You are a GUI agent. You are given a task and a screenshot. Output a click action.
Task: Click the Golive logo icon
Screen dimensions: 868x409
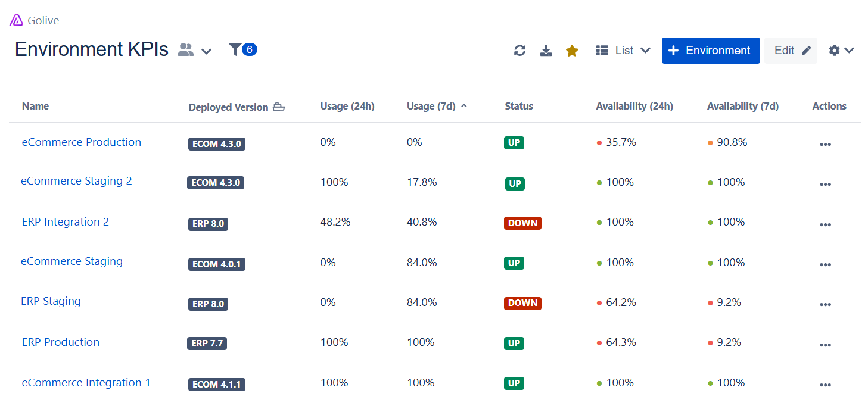(x=16, y=20)
